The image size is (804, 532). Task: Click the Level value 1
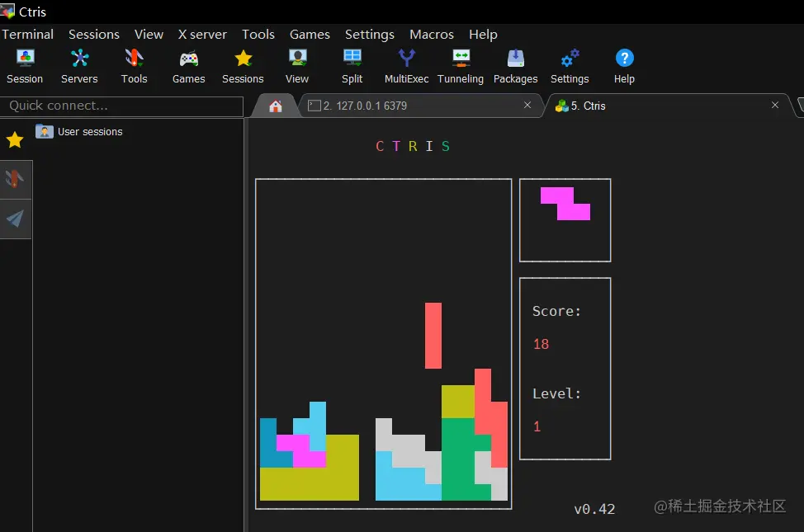click(x=537, y=426)
